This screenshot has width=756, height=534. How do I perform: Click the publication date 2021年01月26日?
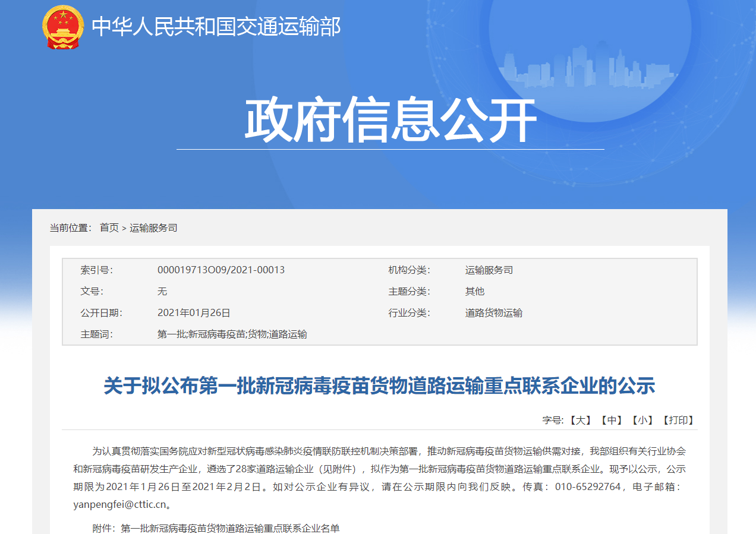click(x=193, y=312)
